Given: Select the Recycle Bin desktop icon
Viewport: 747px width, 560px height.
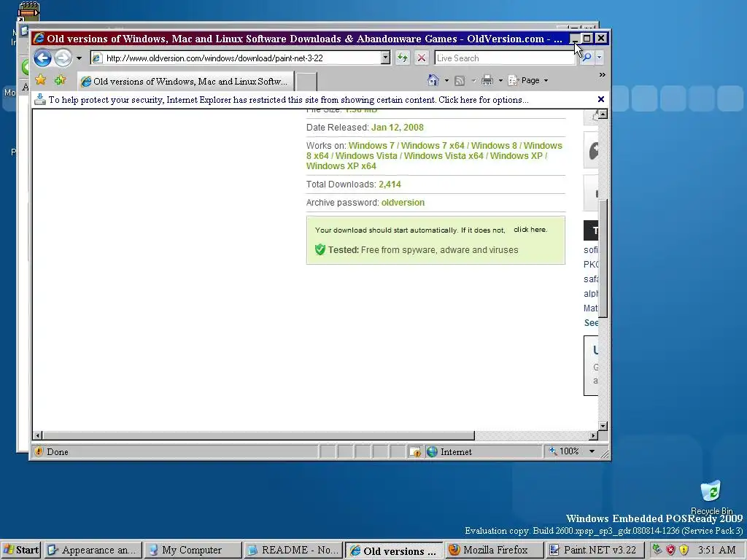Looking at the screenshot, I should click(711, 497).
